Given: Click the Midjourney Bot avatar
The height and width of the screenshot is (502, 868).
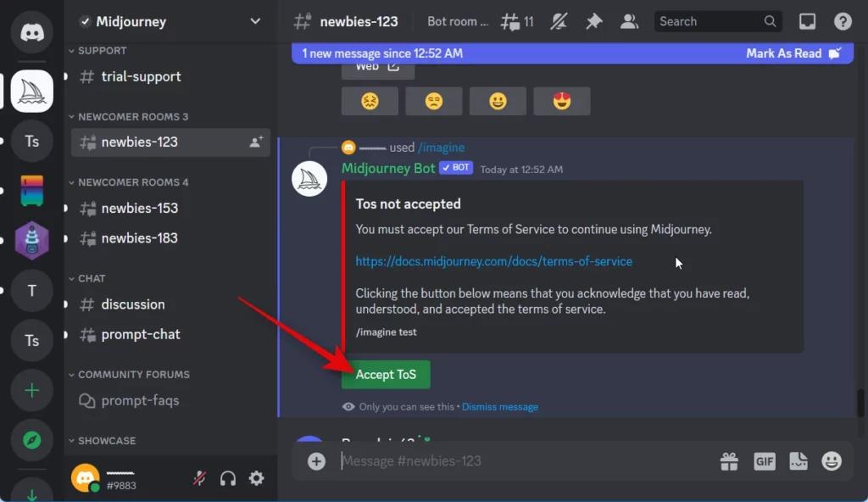Looking at the screenshot, I should [x=309, y=179].
